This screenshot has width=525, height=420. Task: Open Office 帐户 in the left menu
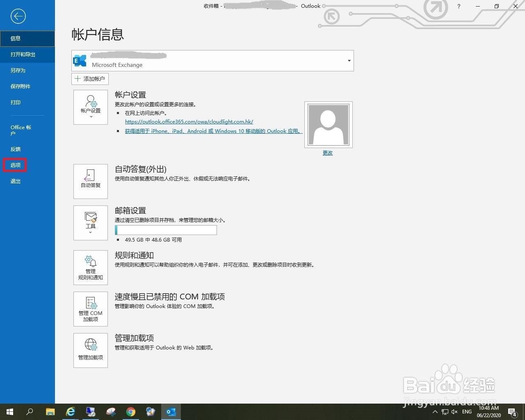[27, 130]
